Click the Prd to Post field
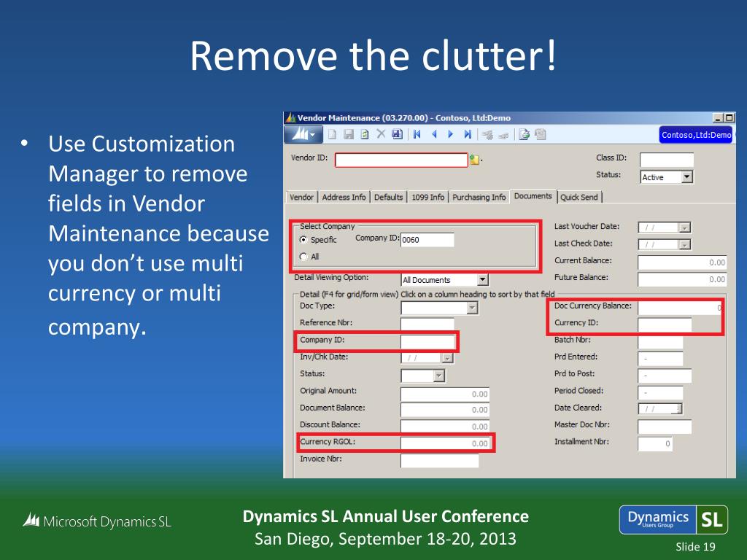This screenshot has height=560, width=747. pos(665,376)
